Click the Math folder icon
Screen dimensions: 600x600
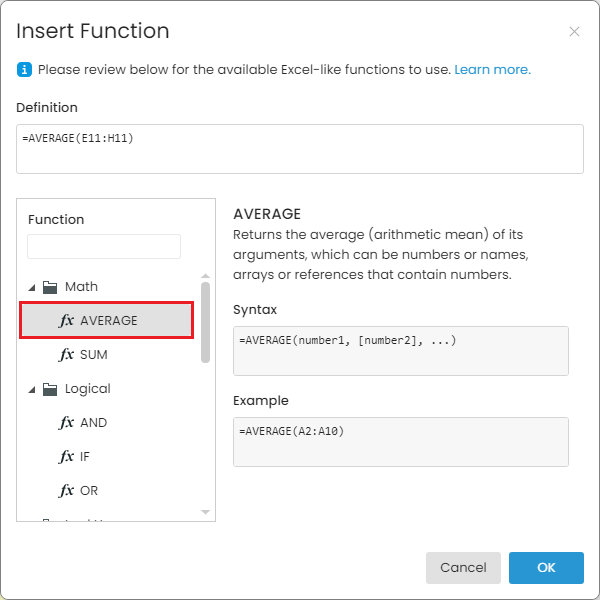50,287
